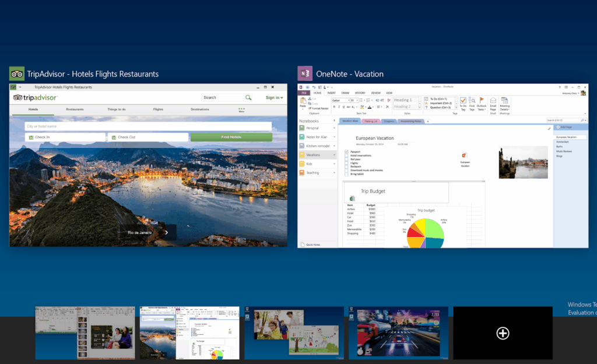Image resolution: width=597 pixels, height=364 pixels.
Task: Expand the Personal notebook chevron
Action: [x=334, y=128]
